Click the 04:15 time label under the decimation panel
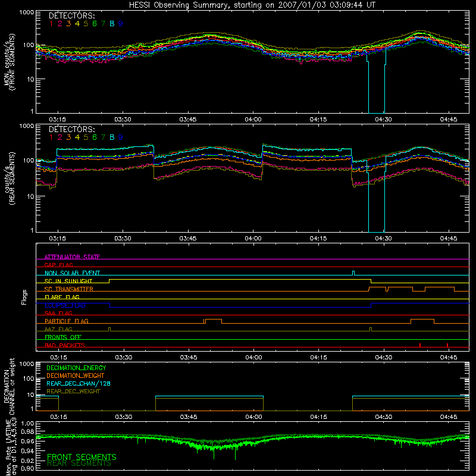 pyautogui.click(x=319, y=417)
